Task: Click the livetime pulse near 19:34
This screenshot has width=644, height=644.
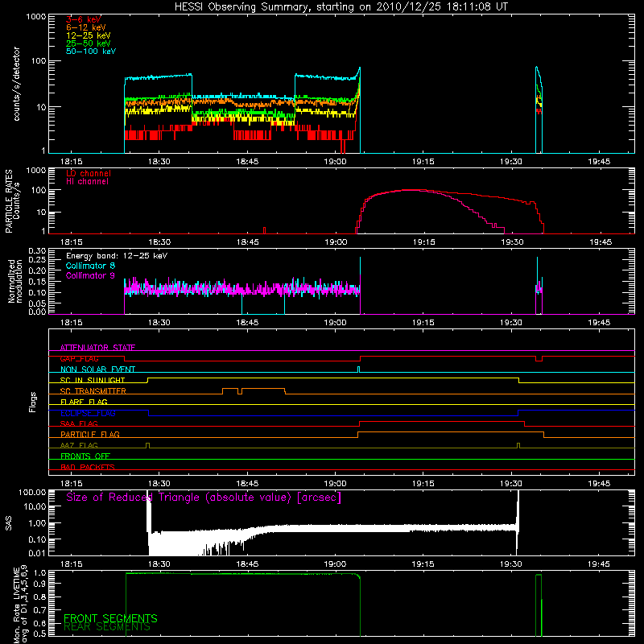Action: 539,604
